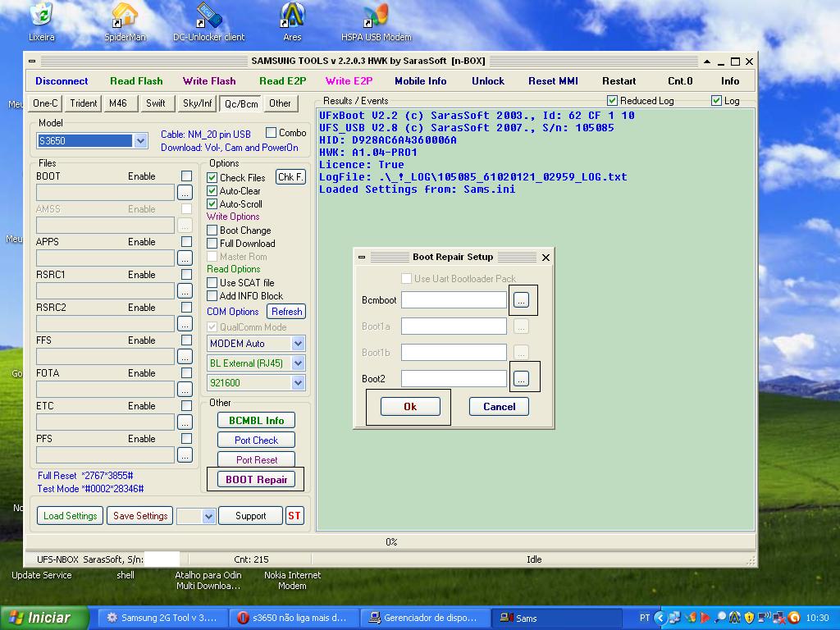Image resolution: width=840 pixels, height=630 pixels.
Task: Enable Use SCAT file option
Action: coord(212,282)
